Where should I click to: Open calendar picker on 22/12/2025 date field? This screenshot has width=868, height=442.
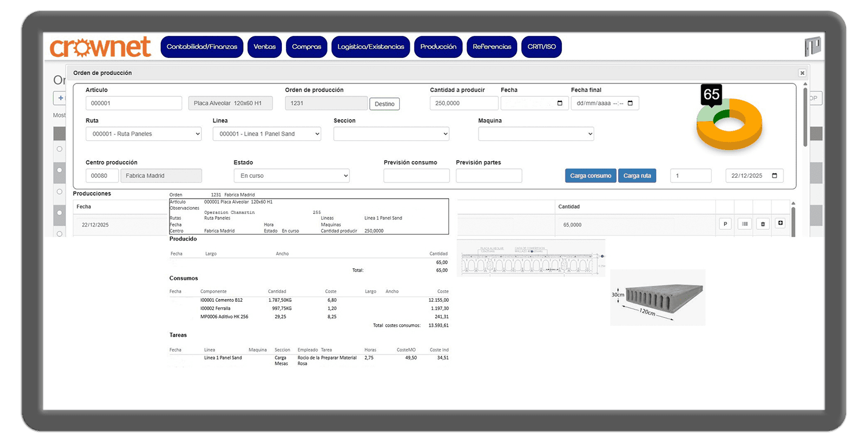click(774, 176)
